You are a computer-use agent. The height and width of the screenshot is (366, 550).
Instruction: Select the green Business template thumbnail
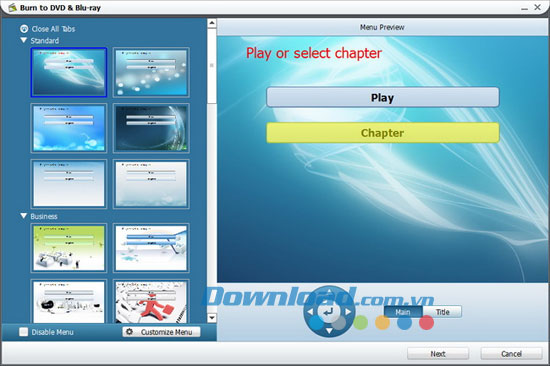(x=69, y=248)
